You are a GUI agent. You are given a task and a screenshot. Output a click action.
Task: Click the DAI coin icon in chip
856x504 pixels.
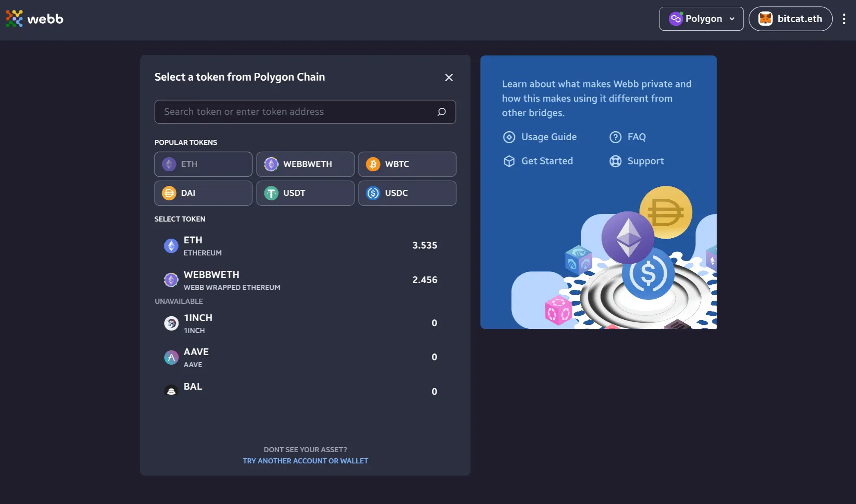(169, 193)
